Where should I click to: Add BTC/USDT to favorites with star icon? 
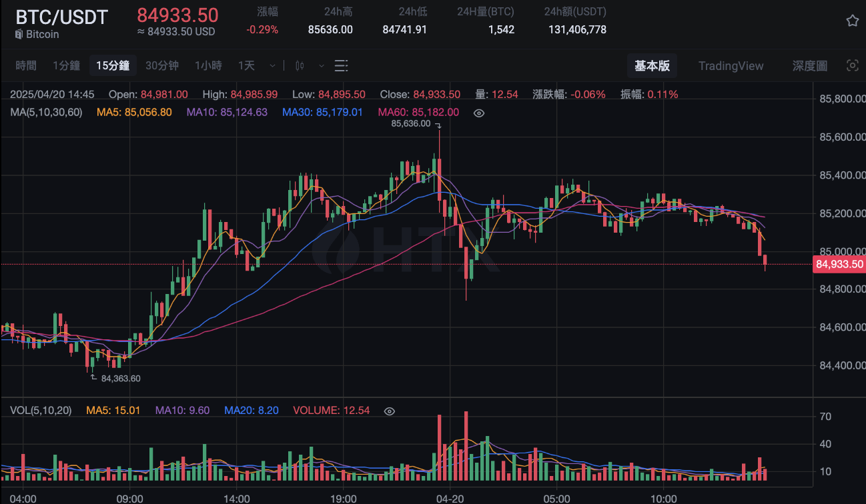[x=852, y=21]
